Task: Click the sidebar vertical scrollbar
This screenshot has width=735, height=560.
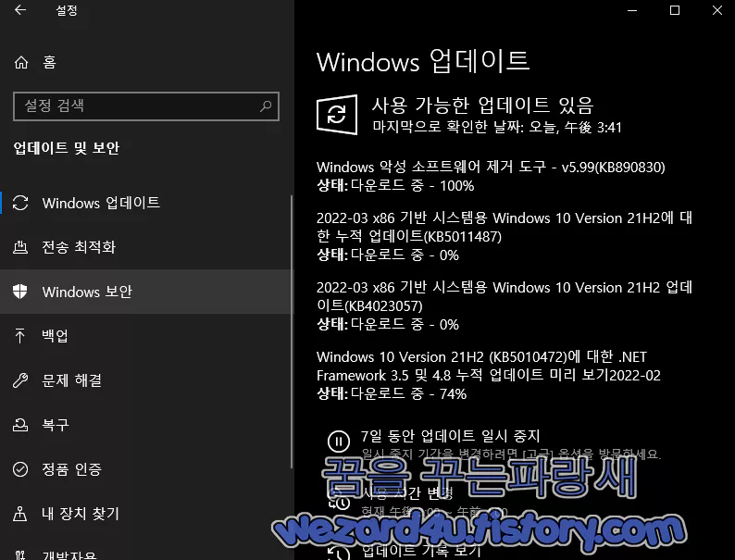Action: (292, 331)
